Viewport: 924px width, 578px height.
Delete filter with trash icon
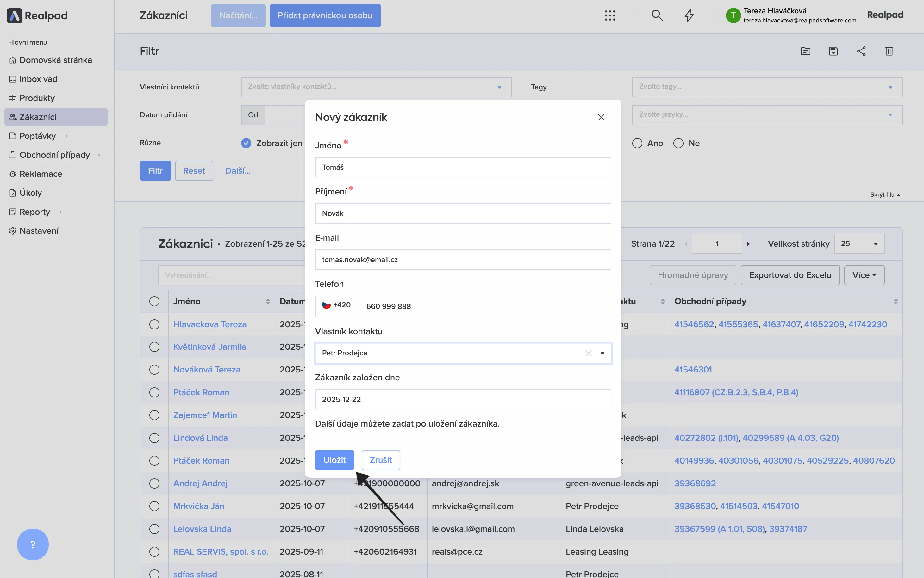889,51
